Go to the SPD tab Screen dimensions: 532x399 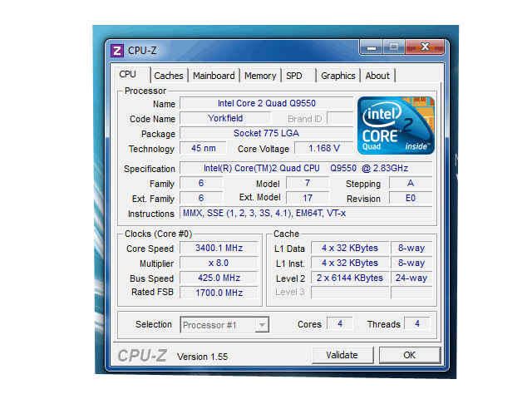click(x=298, y=76)
